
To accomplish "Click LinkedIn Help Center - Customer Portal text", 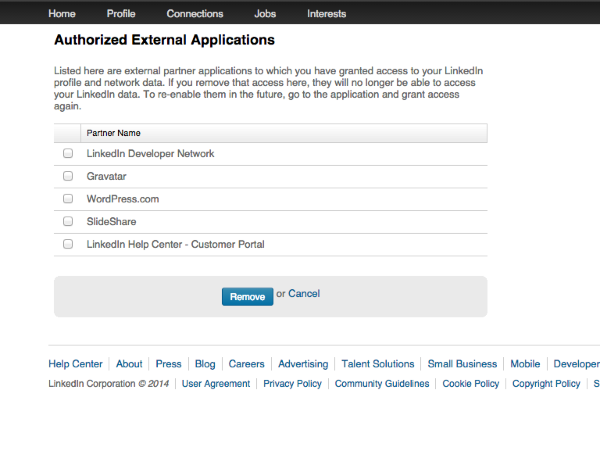I will pos(175,244).
